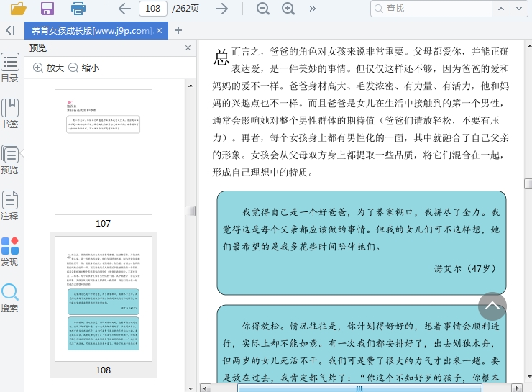
Task: Open the 发现 discover panel
Action: coord(10,252)
